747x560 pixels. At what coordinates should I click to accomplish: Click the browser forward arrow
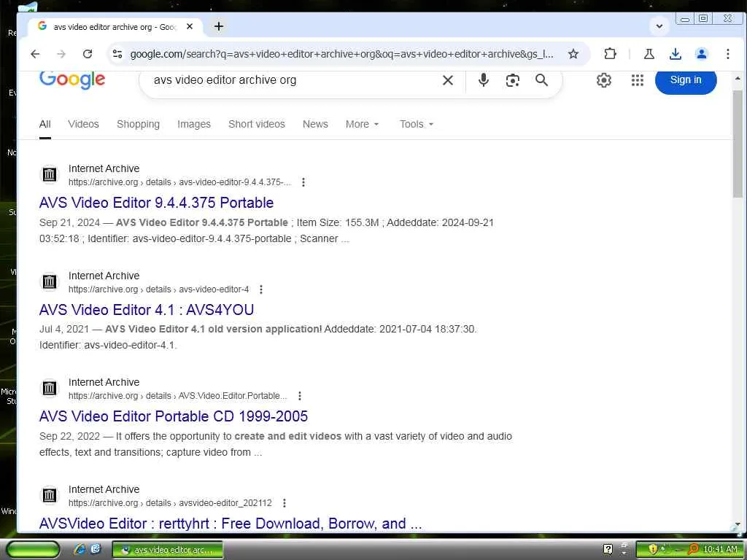61,54
